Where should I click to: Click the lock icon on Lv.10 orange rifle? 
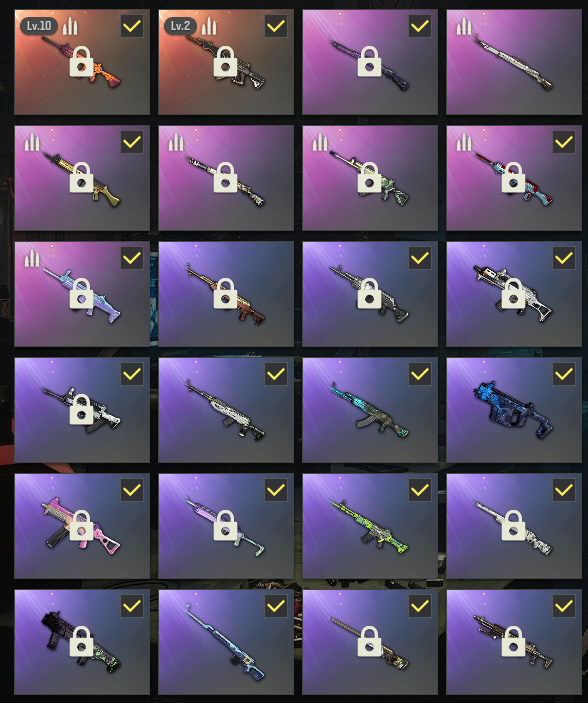click(x=81, y=61)
